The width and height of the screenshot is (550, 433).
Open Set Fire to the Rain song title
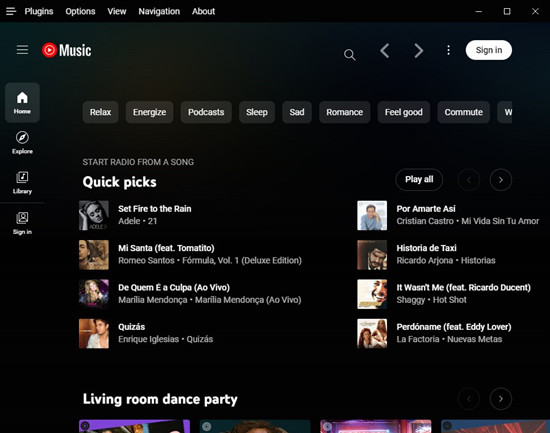tap(155, 209)
